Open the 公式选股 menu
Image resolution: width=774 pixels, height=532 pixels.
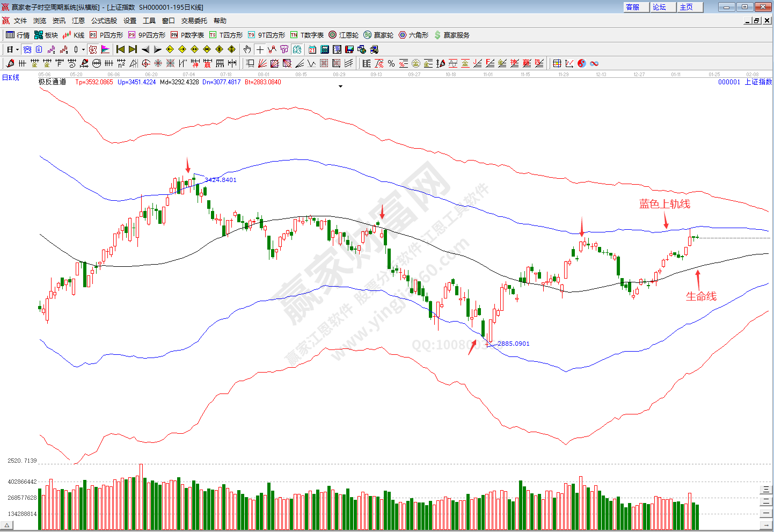pyautogui.click(x=104, y=21)
